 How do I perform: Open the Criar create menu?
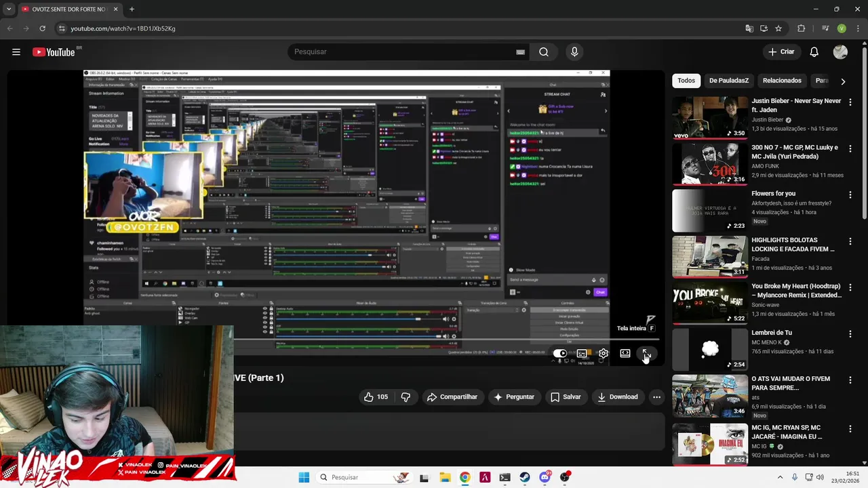(x=781, y=52)
